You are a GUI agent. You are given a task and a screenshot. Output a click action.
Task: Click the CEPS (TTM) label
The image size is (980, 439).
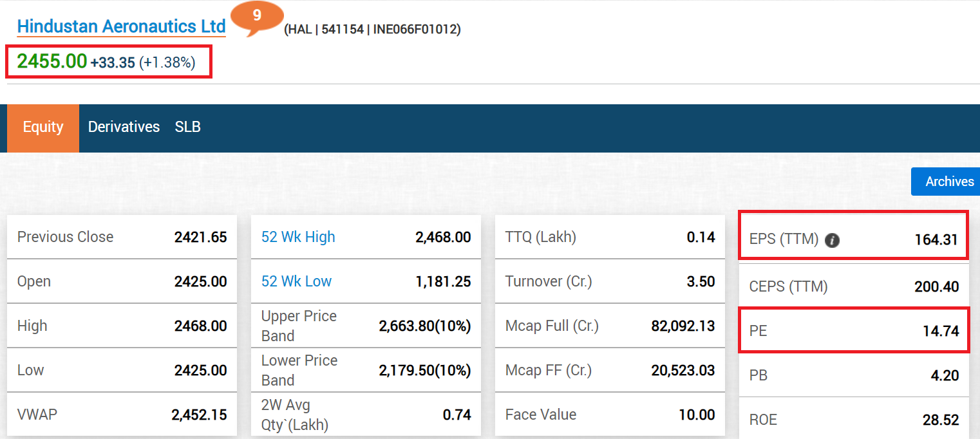click(x=789, y=286)
